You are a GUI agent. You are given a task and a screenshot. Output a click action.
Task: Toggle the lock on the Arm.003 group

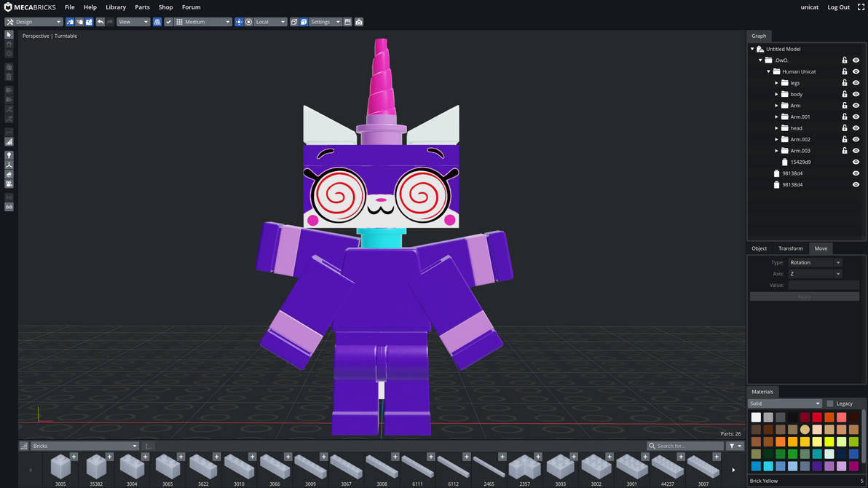point(845,150)
